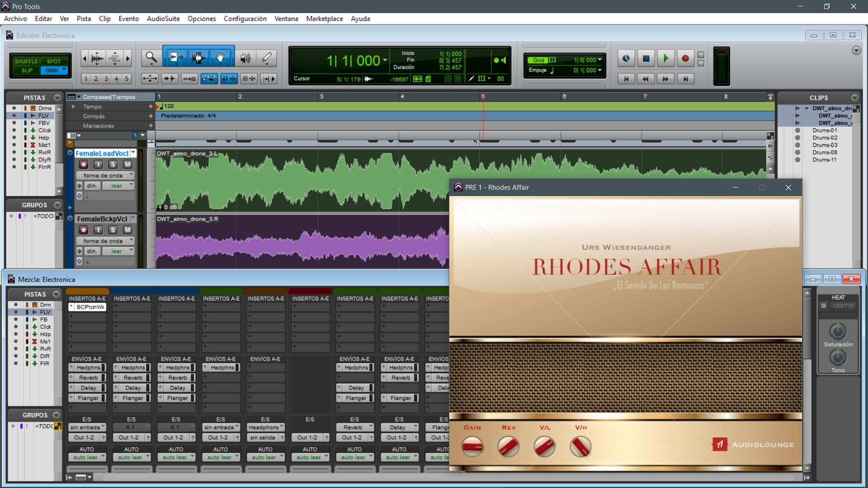Click the MIDI notes zoom button
This screenshot has height=488, width=868.
pyautogui.click(x=114, y=58)
